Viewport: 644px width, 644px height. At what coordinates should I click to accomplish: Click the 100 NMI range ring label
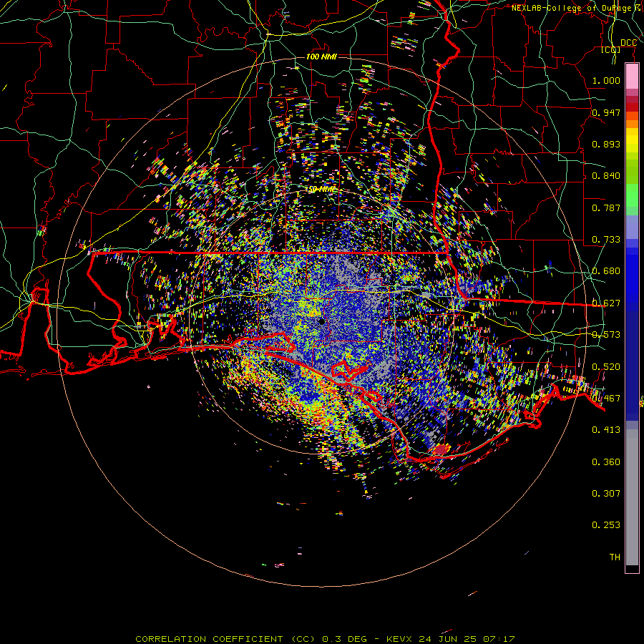321,57
